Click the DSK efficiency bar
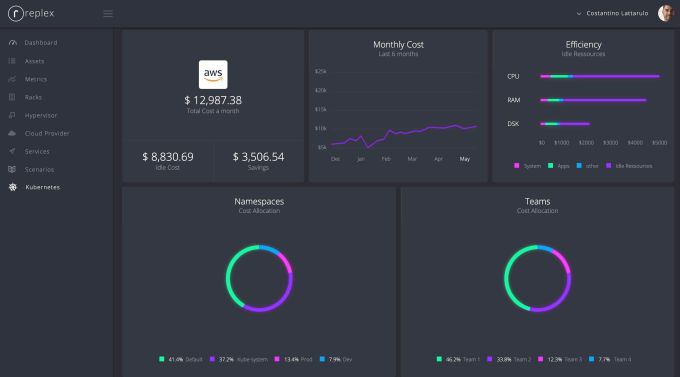 565,124
